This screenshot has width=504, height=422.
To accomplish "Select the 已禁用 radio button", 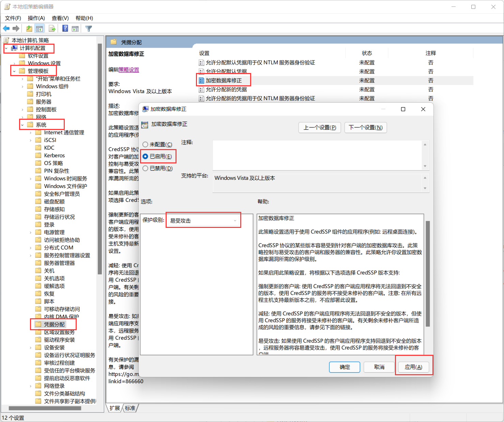I will (146, 169).
